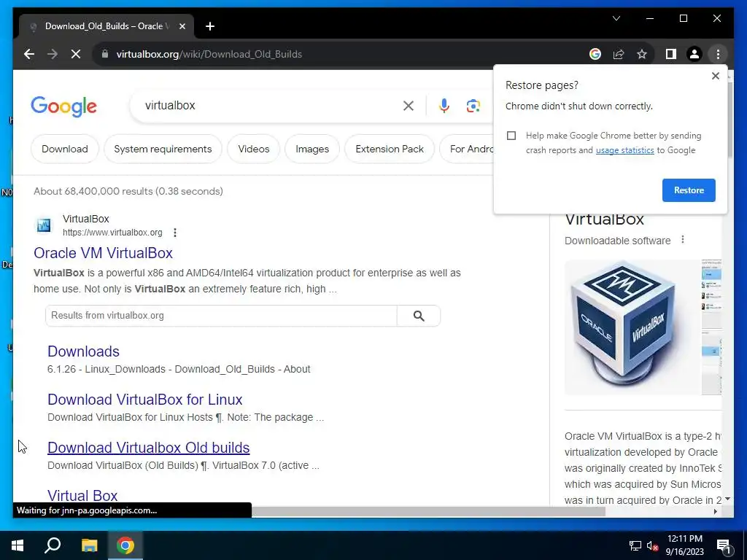747x560 pixels.
Task: Select the Extension Pack filter chip
Action: (x=390, y=149)
